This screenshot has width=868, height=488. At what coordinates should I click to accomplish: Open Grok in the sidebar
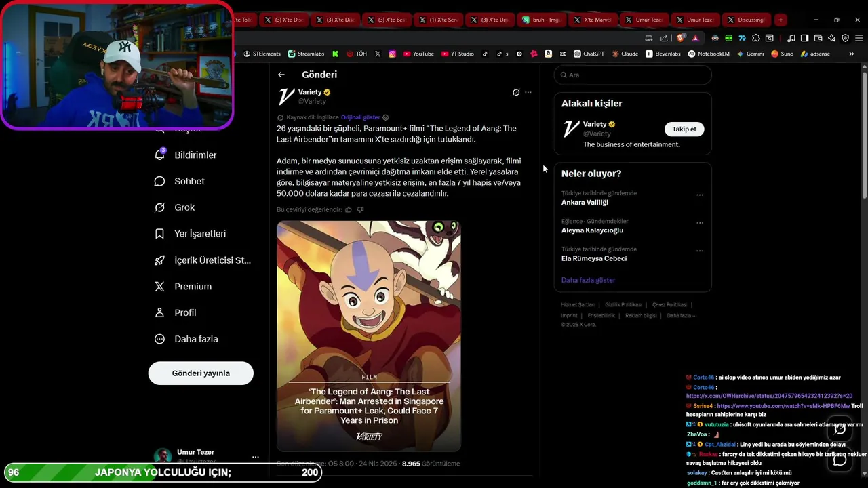[175, 207]
